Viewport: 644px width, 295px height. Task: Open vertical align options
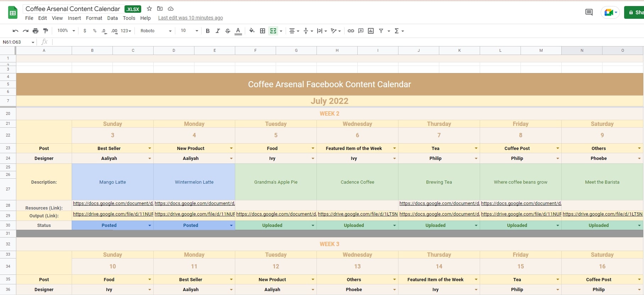308,31
